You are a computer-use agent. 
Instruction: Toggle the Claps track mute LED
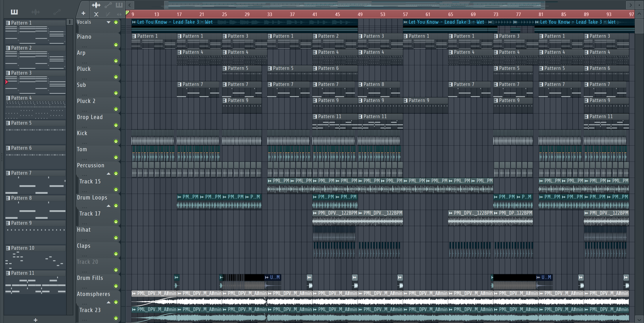tap(116, 254)
